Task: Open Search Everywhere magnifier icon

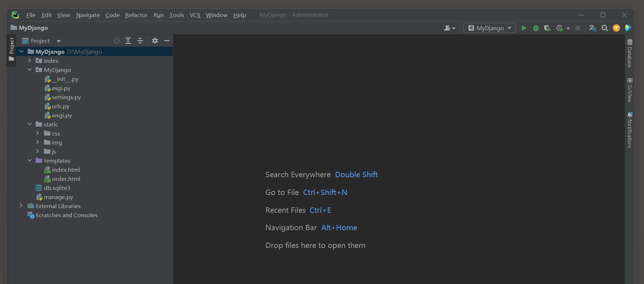Action: (604, 28)
